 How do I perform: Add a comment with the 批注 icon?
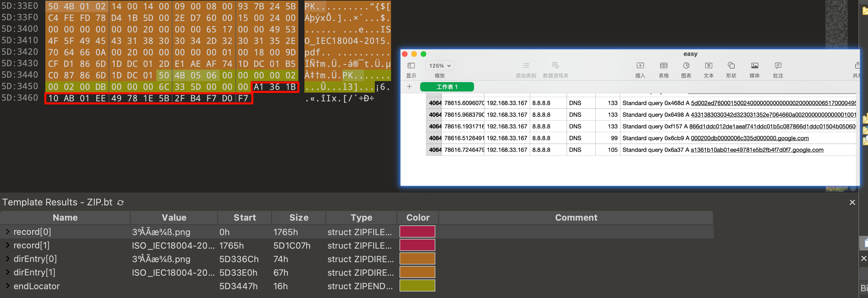[778, 66]
